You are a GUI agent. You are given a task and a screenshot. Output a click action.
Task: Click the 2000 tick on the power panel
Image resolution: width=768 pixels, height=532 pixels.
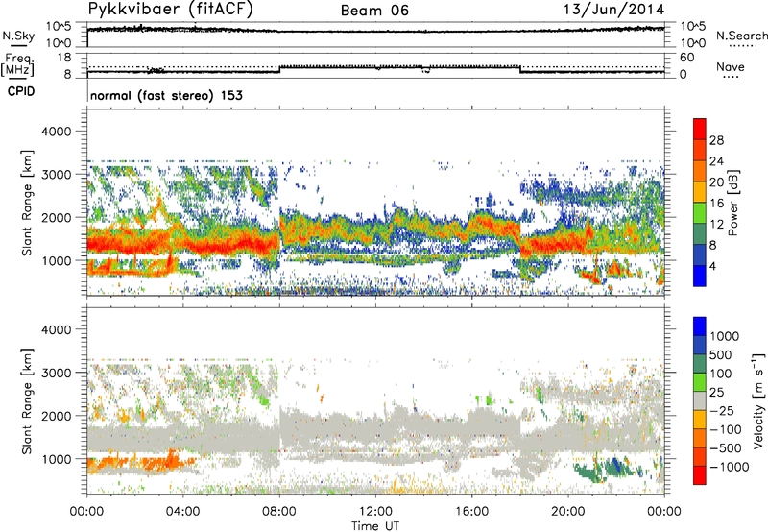click(56, 217)
